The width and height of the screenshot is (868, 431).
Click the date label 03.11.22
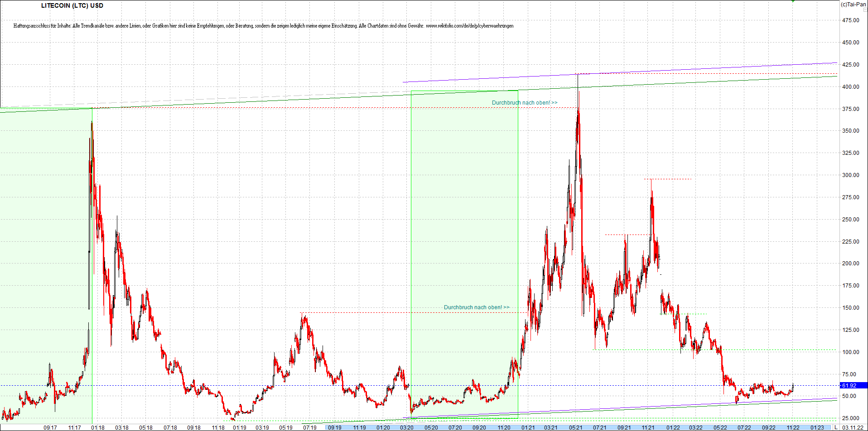pyautogui.click(x=853, y=428)
